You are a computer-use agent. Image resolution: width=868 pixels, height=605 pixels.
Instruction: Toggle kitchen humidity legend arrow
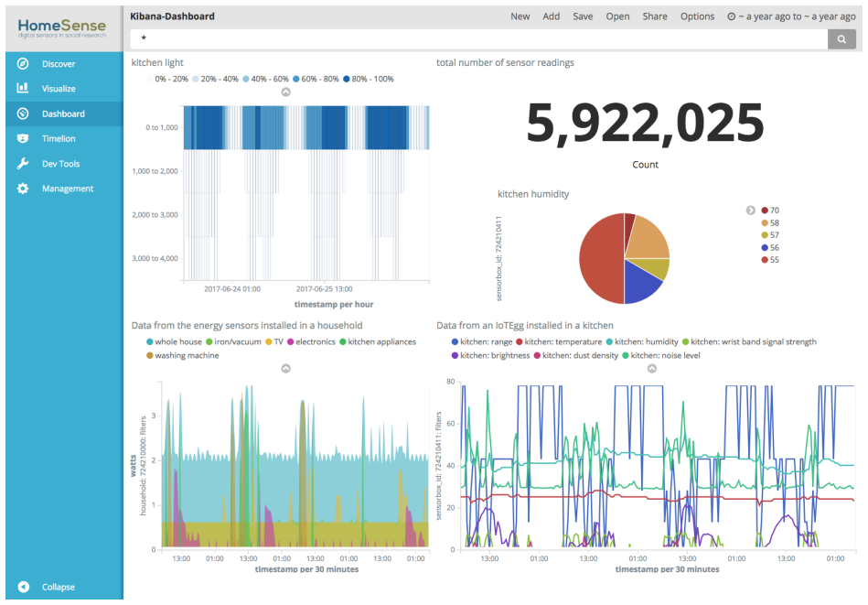(x=751, y=210)
